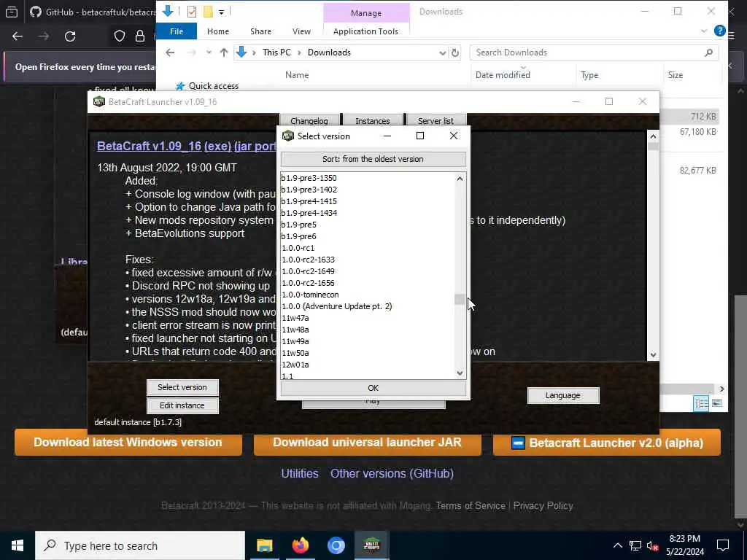Open the Server list tab in launcher
Image resolution: width=747 pixels, height=560 pixels.
[x=436, y=120]
